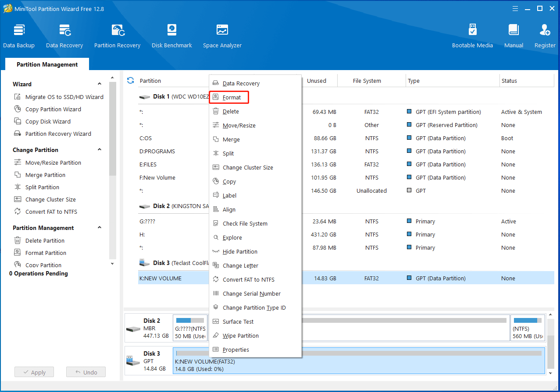
Task: Open the Disk Benchmark tool
Action: (x=172, y=36)
